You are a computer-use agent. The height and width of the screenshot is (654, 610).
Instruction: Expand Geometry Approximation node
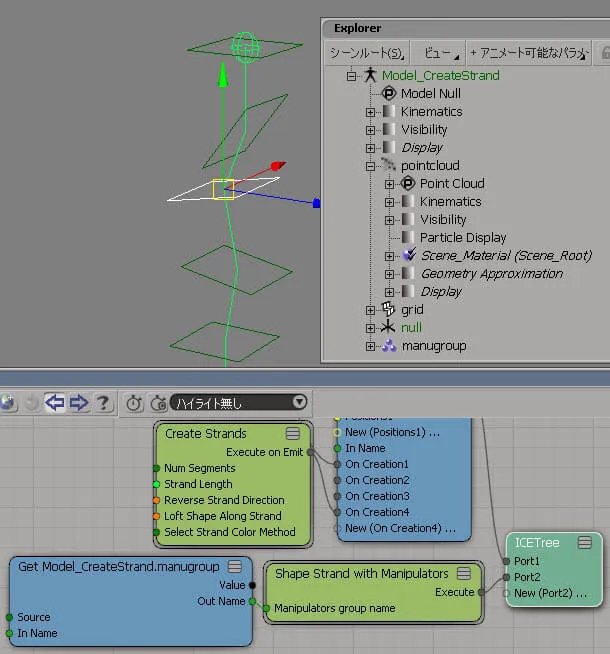pos(389,274)
